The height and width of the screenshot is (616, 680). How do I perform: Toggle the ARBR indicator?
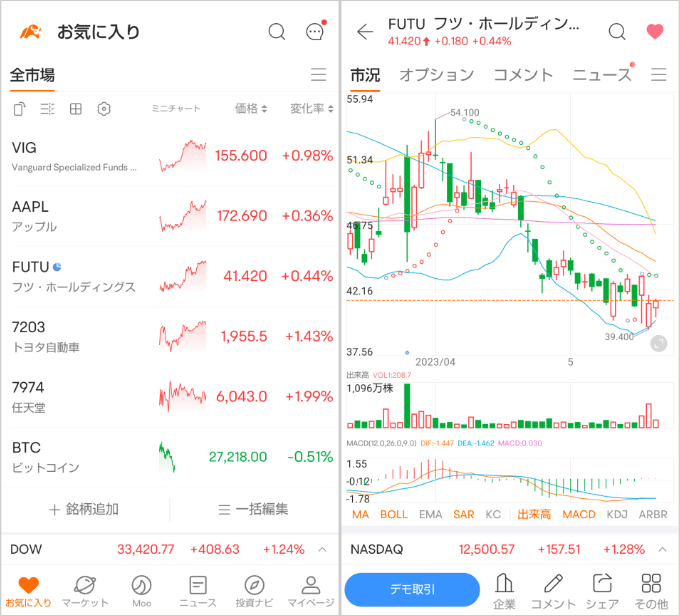[653, 514]
